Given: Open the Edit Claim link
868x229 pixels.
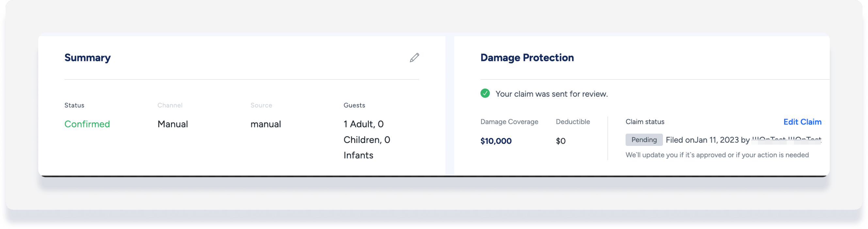Looking at the screenshot, I should (802, 122).
